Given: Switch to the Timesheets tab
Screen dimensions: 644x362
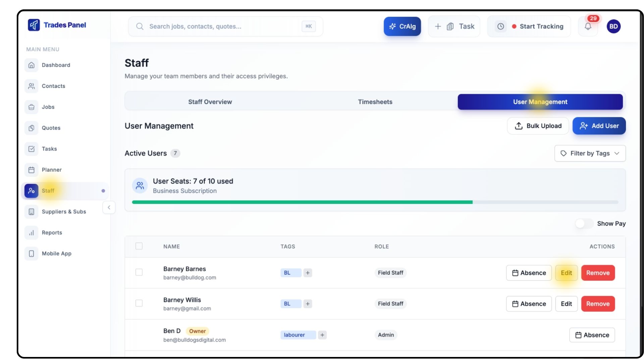Looking at the screenshot, I should (375, 102).
